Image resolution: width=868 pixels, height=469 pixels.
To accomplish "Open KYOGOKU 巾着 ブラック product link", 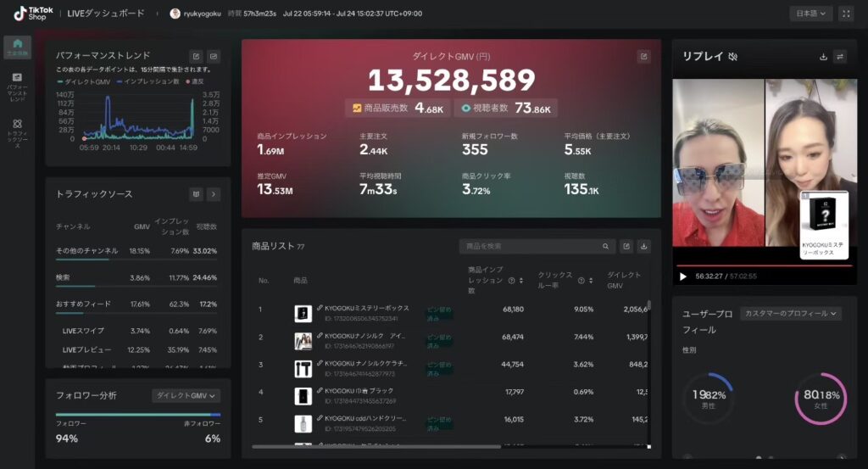I will point(359,391).
